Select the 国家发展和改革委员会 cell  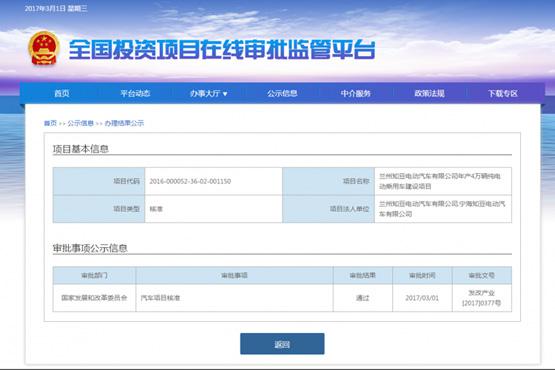click(x=94, y=298)
